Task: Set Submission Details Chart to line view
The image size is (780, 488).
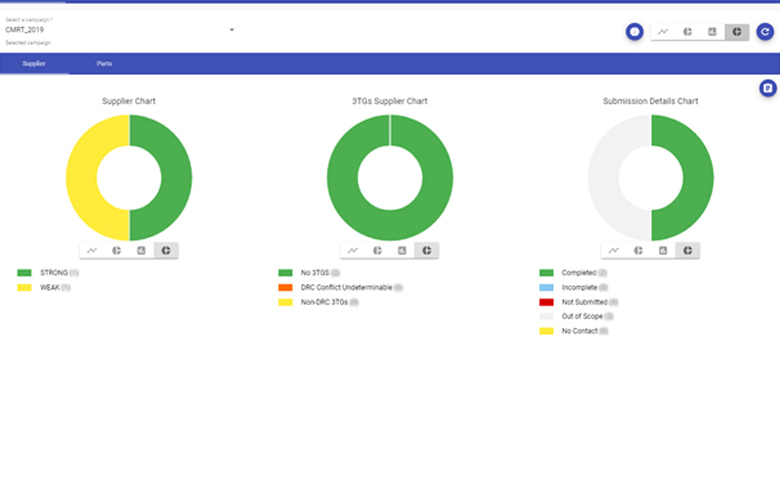Action: pos(614,250)
